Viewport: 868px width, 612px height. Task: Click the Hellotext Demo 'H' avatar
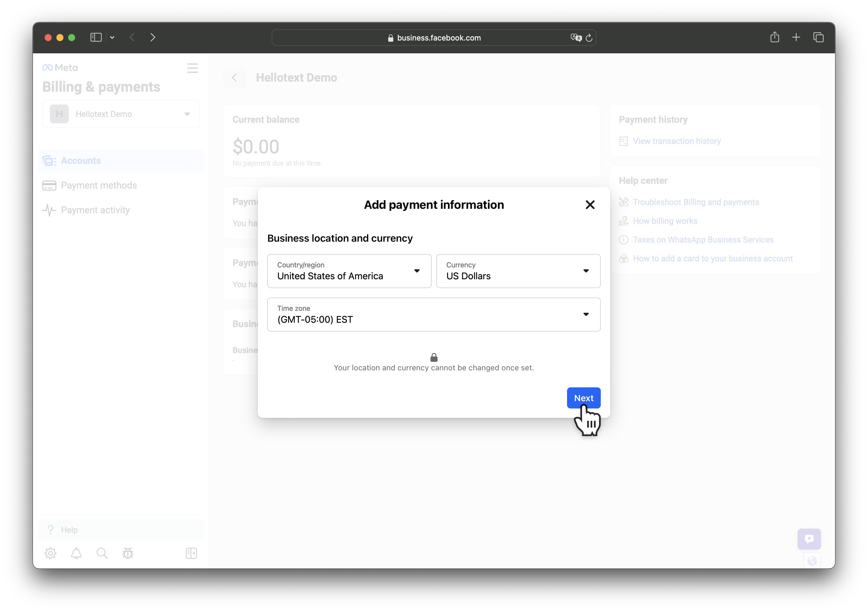(59, 114)
